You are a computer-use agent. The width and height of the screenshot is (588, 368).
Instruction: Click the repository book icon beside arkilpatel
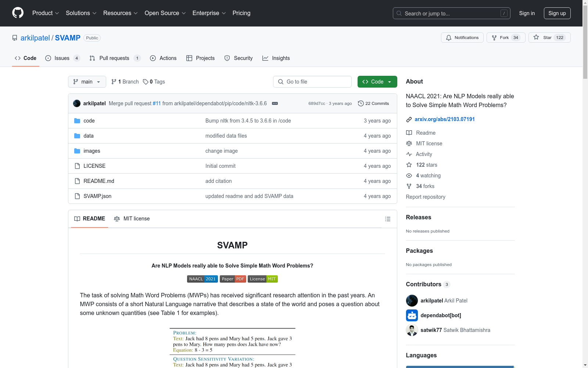pos(15,38)
